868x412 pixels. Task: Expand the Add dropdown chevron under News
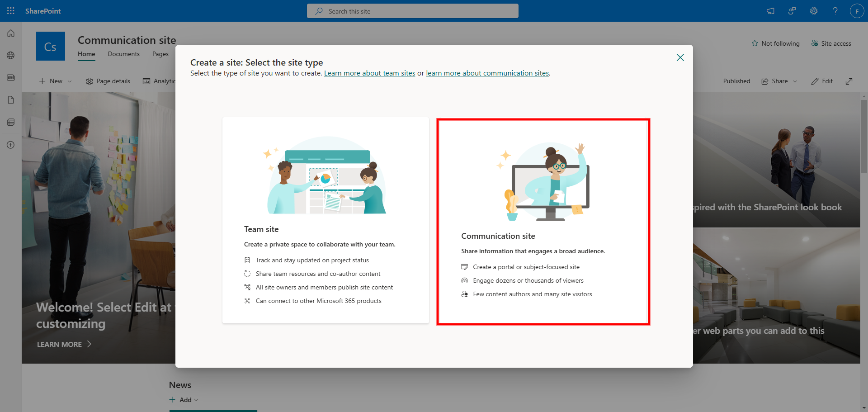click(196, 400)
